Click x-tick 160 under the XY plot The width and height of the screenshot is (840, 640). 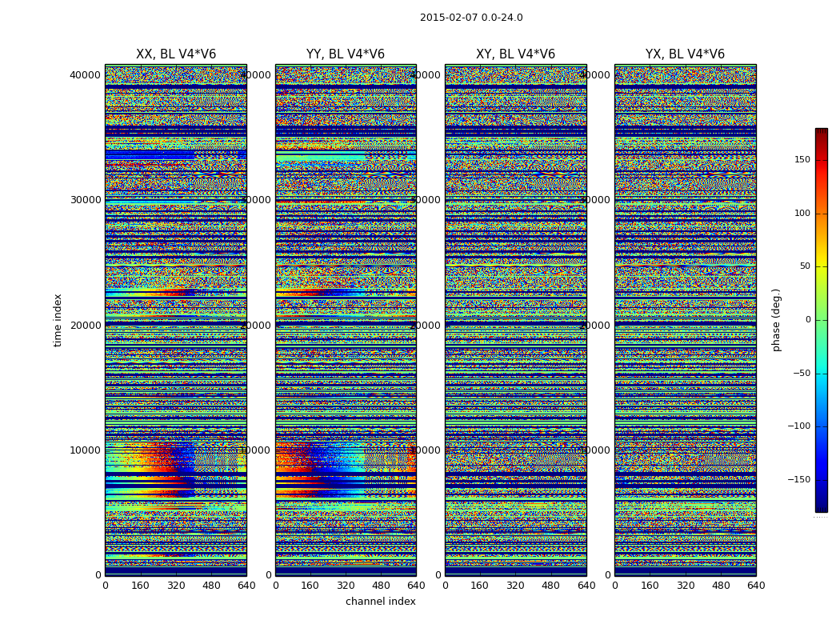coord(480,586)
